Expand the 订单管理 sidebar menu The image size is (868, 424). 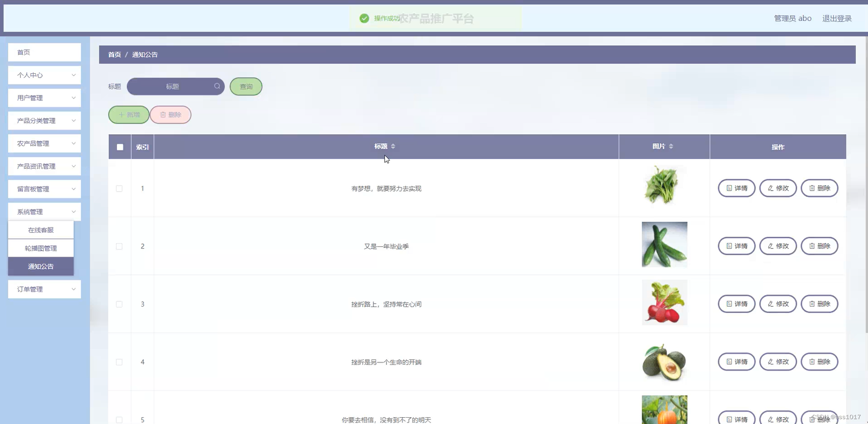point(44,289)
